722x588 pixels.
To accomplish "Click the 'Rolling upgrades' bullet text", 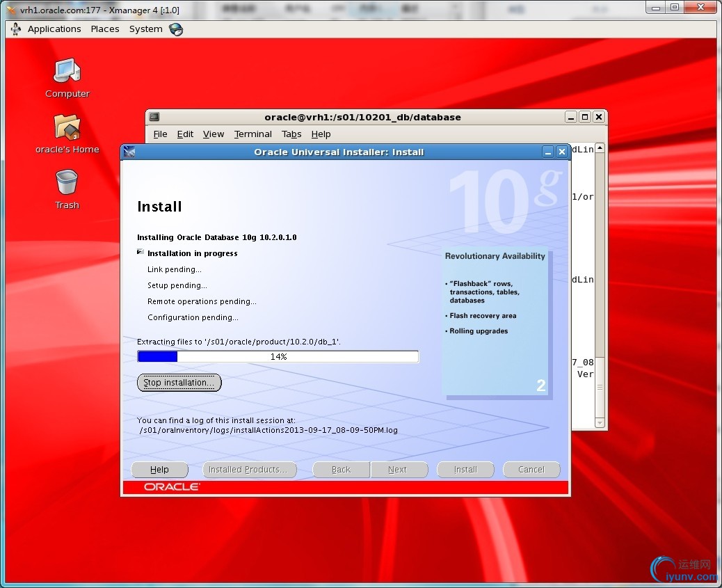I will [479, 331].
